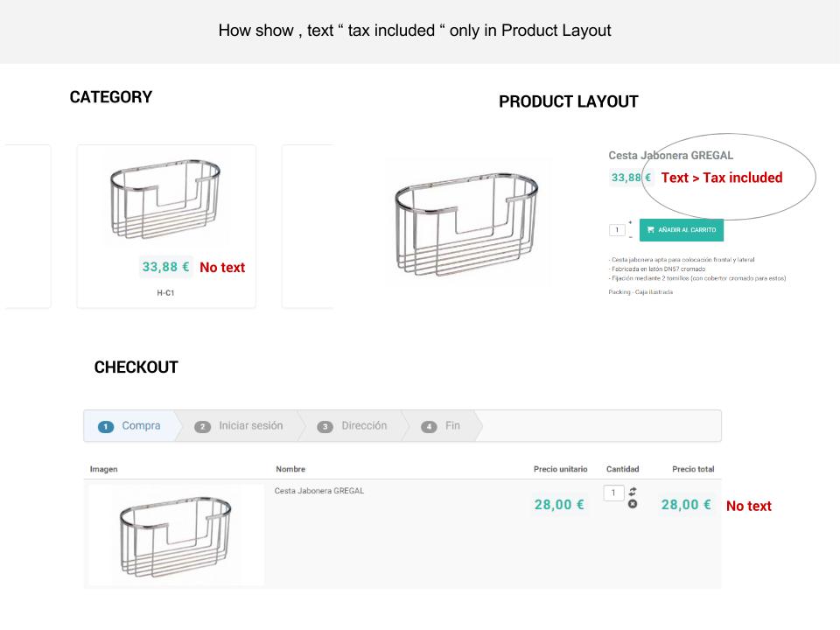Open Cesta Jabonera GREGAL link in checkout
Image resolution: width=840 pixels, height=630 pixels.
[319, 490]
